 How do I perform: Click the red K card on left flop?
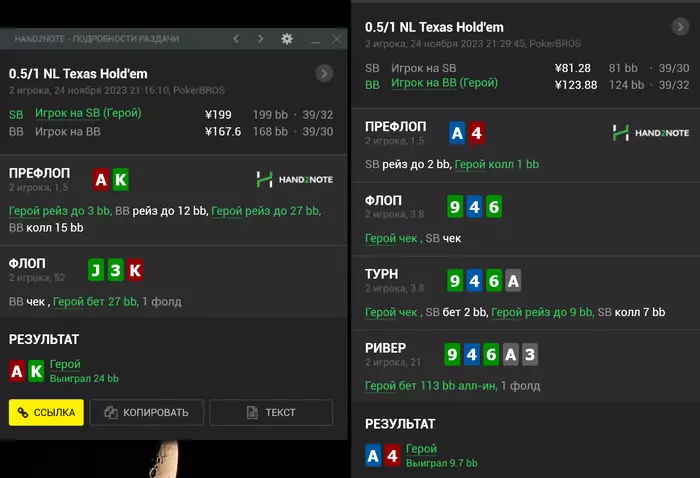(x=135, y=270)
